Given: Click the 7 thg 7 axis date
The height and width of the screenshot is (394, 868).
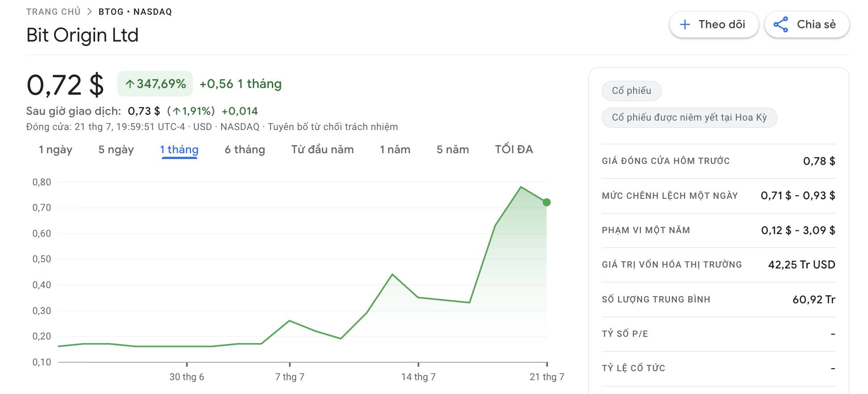Looking at the screenshot, I should click(290, 377).
